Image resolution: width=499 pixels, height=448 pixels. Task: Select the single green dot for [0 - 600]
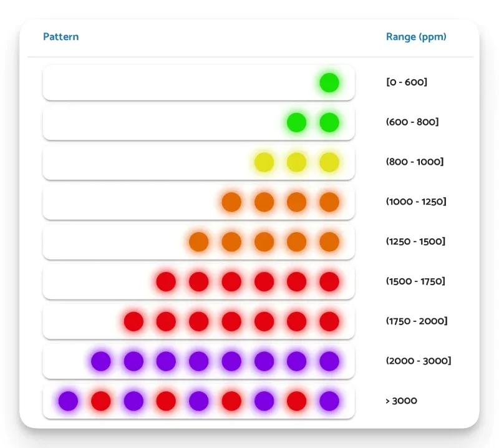(329, 82)
